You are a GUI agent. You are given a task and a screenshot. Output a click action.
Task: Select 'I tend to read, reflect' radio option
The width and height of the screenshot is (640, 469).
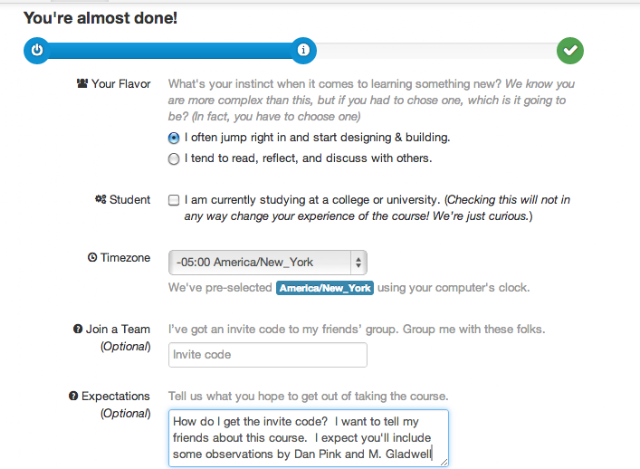(174, 158)
